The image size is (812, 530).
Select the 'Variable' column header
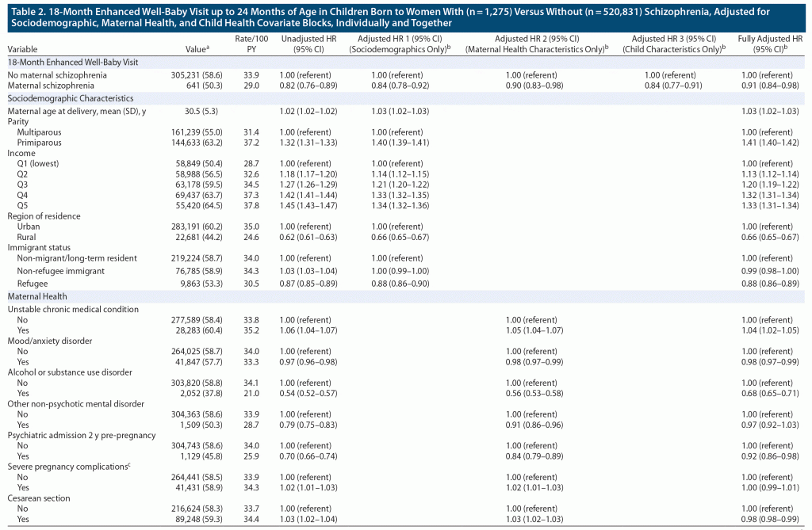coord(22,49)
